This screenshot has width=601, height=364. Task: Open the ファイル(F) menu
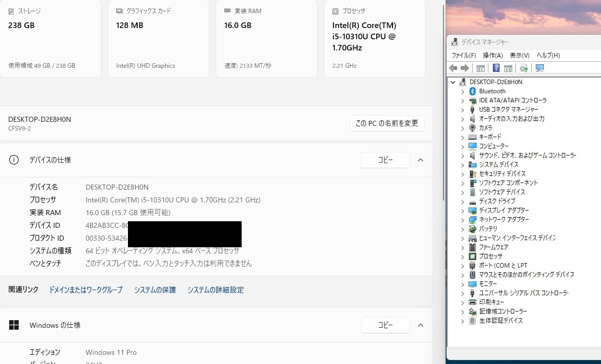[x=463, y=56]
